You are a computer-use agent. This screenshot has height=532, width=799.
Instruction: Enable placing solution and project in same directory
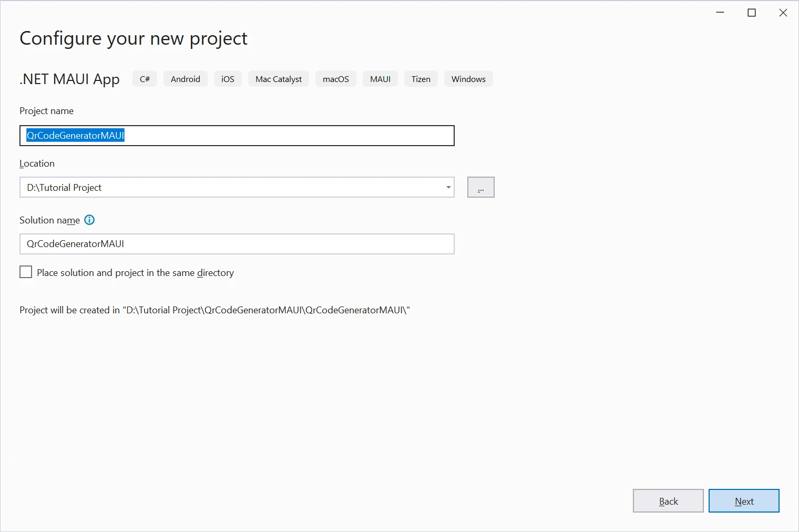[x=26, y=272]
